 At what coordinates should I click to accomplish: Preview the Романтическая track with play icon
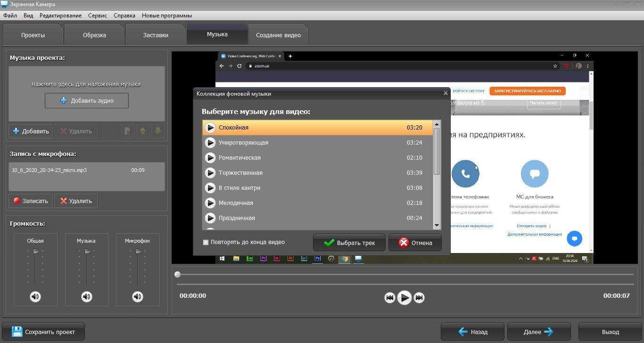(x=210, y=158)
